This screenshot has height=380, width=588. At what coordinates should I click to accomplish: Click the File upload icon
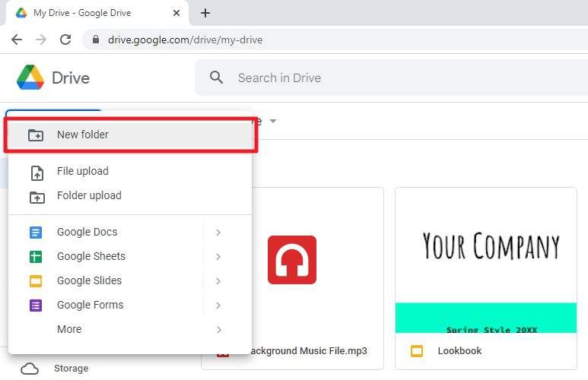click(x=37, y=173)
